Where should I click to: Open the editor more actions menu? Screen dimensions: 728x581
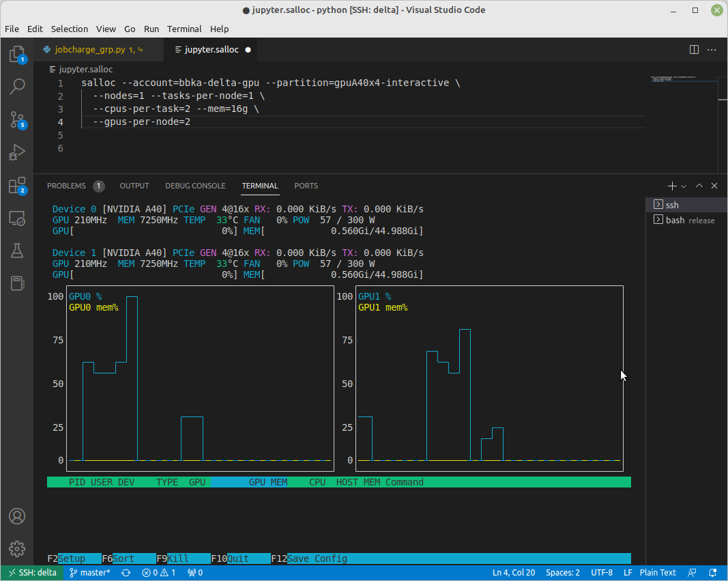point(712,49)
